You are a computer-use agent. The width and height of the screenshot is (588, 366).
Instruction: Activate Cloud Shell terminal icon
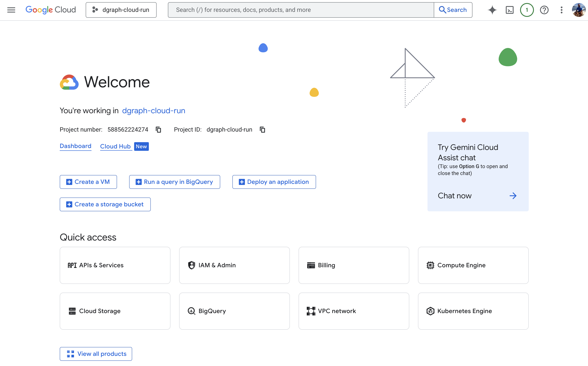tap(509, 10)
